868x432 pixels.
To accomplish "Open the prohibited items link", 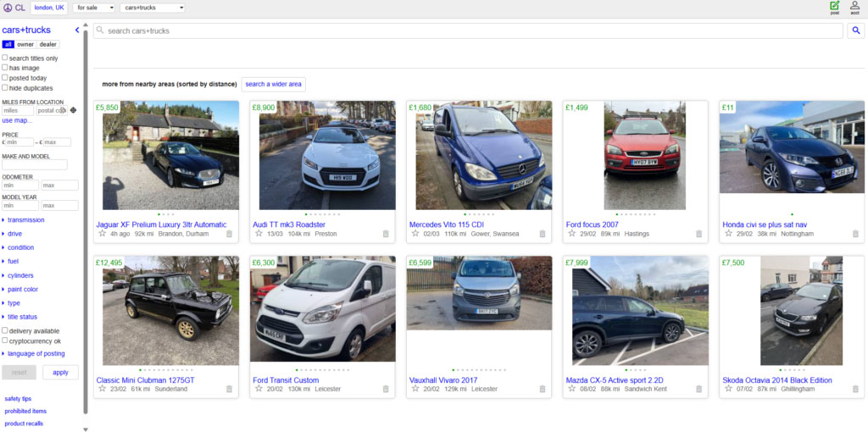I will (x=25, y=411).
